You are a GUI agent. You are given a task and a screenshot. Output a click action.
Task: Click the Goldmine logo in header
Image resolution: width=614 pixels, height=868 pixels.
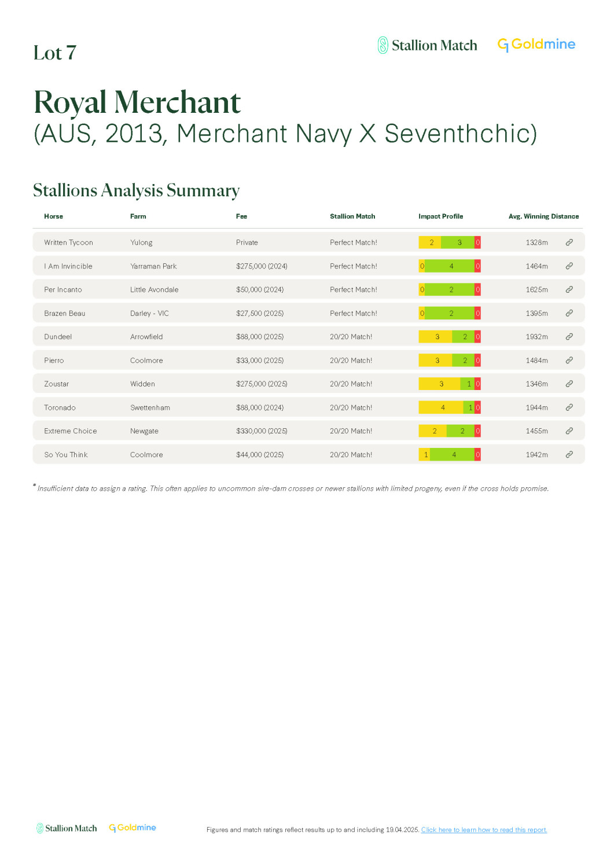[536, 45]
